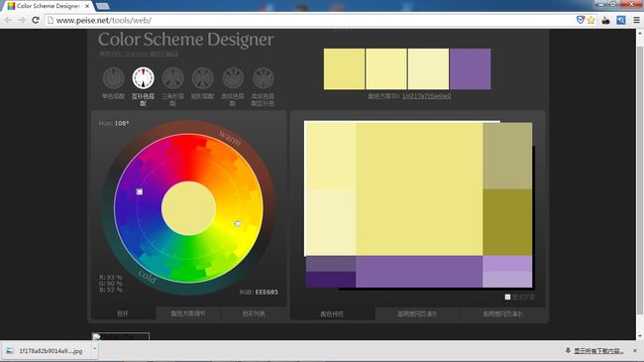This screenshot has height=362, width=644.
Task: Click the purple swatch in top palette
Action: point(471,69)
